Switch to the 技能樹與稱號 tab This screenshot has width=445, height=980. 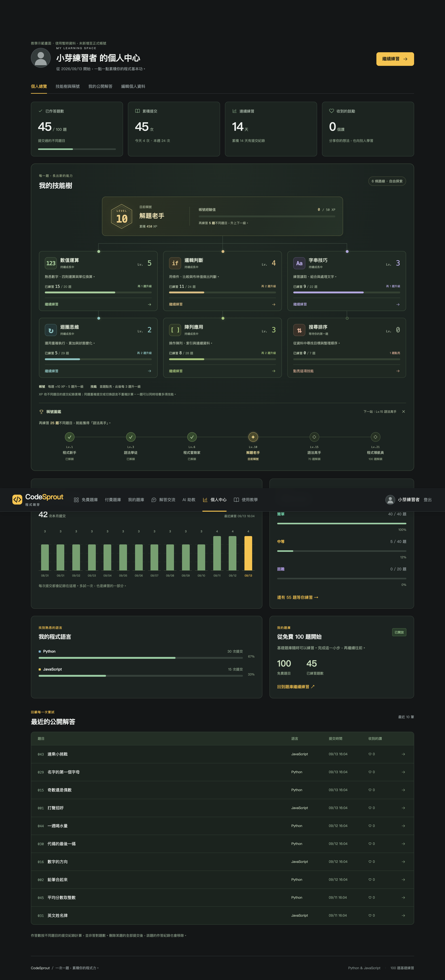point(68,86)
